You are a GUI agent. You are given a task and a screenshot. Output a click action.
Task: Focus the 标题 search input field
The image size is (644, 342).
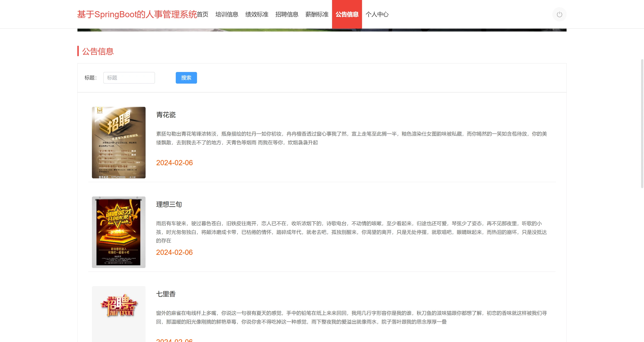(129, 78)
